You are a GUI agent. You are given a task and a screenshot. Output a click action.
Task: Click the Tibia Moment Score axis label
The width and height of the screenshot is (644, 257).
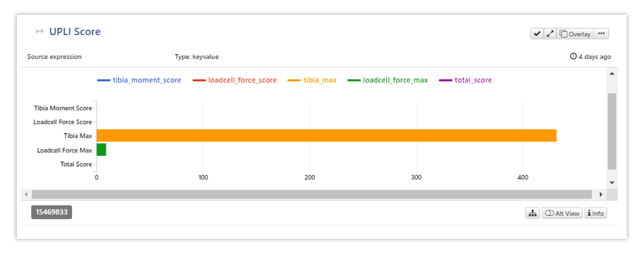tap(63, 108)
